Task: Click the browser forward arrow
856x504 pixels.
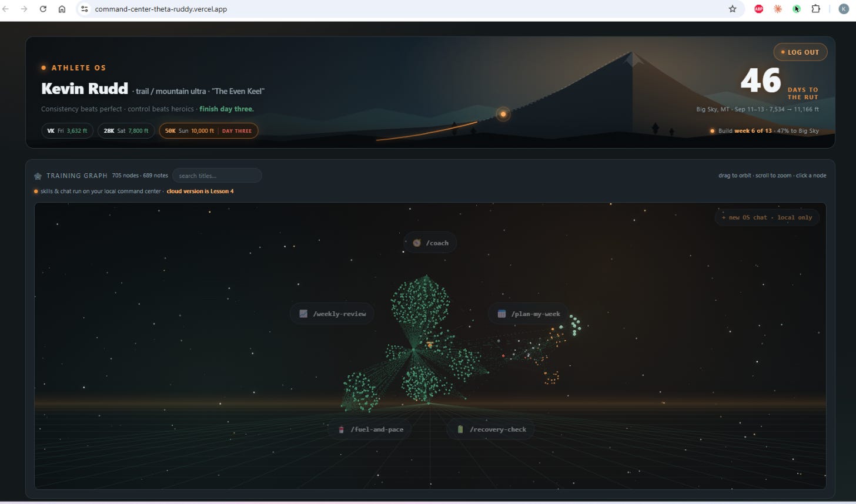Action: coord(24,9)
